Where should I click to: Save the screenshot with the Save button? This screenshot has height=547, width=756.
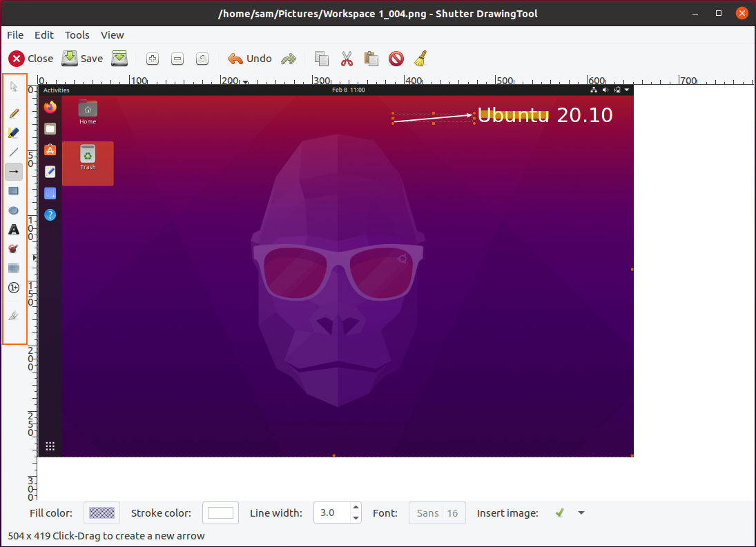click(82, 59)
